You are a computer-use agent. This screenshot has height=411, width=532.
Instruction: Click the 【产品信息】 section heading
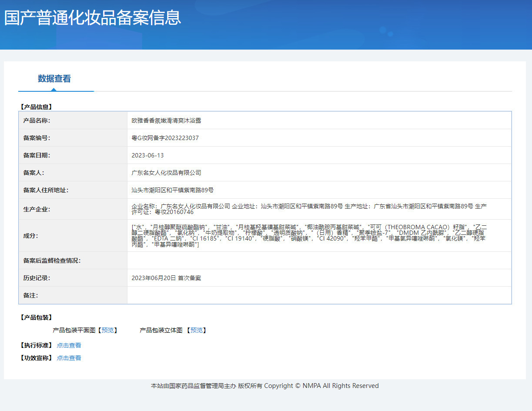36,107
